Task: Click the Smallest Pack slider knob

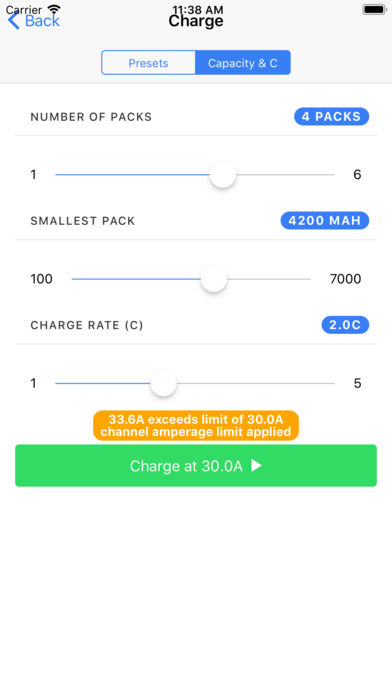Action: point(214,279)
